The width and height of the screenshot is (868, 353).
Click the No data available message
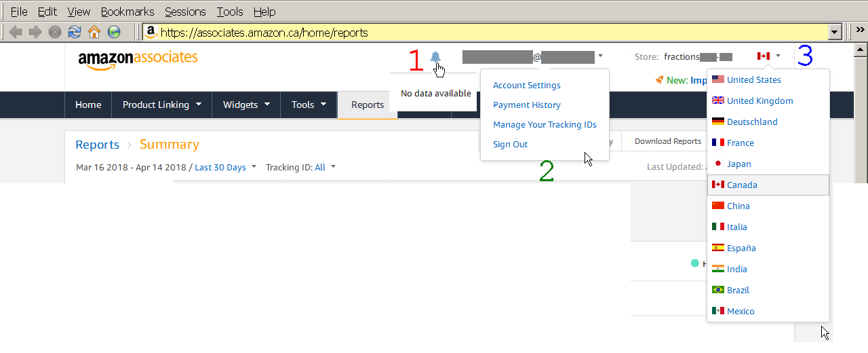click(436, 93)
